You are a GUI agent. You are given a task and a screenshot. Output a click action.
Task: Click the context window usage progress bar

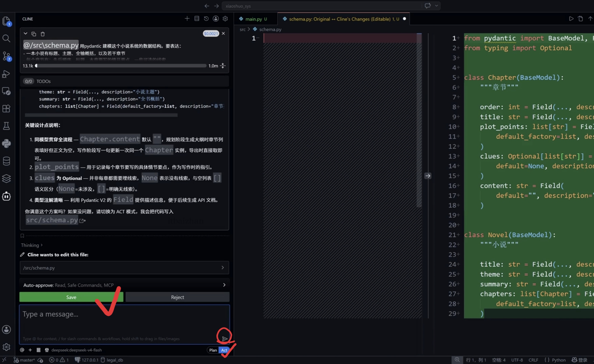(121, 66)
